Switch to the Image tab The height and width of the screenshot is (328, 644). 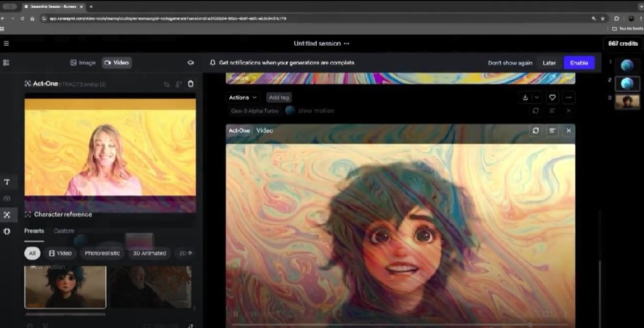[x=83, y=62]
